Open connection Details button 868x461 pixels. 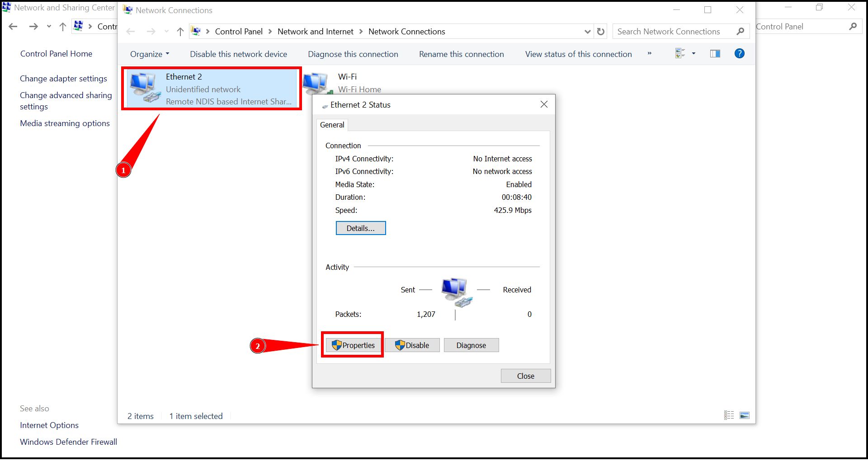[361, 228]
